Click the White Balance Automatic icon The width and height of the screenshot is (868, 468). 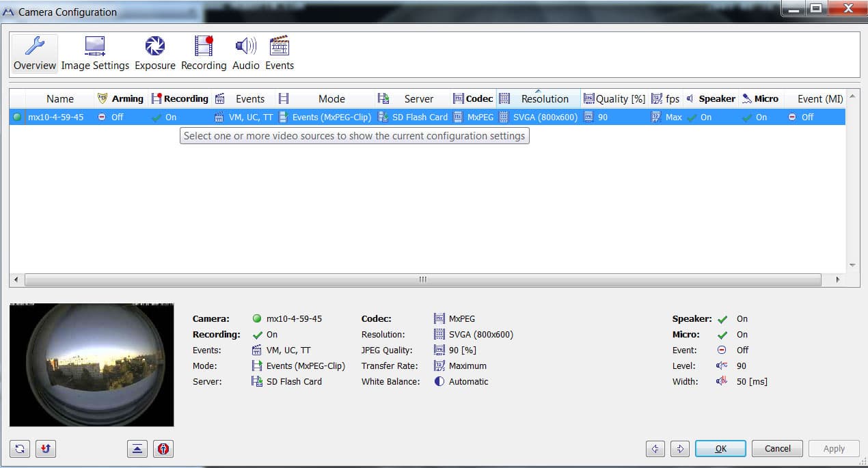pos(439,381)
